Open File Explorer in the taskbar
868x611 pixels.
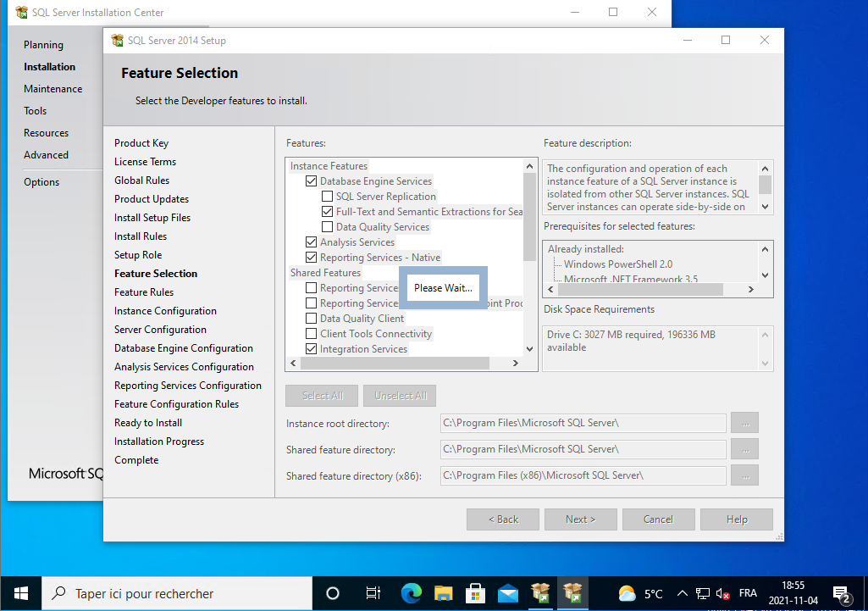click(444, 593)
